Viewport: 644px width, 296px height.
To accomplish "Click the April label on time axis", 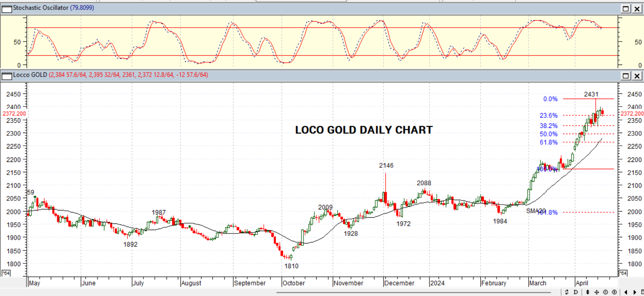I will [x=582, y=283].
